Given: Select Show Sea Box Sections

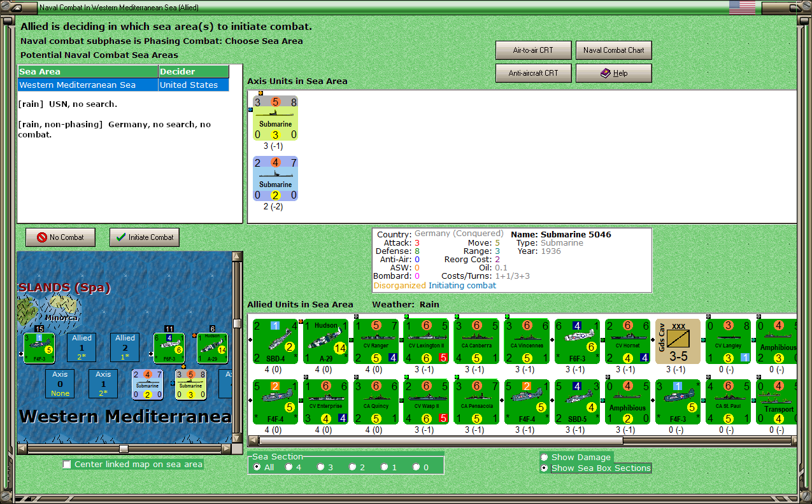Looking at the screenshot, I should tap(595, 468).
